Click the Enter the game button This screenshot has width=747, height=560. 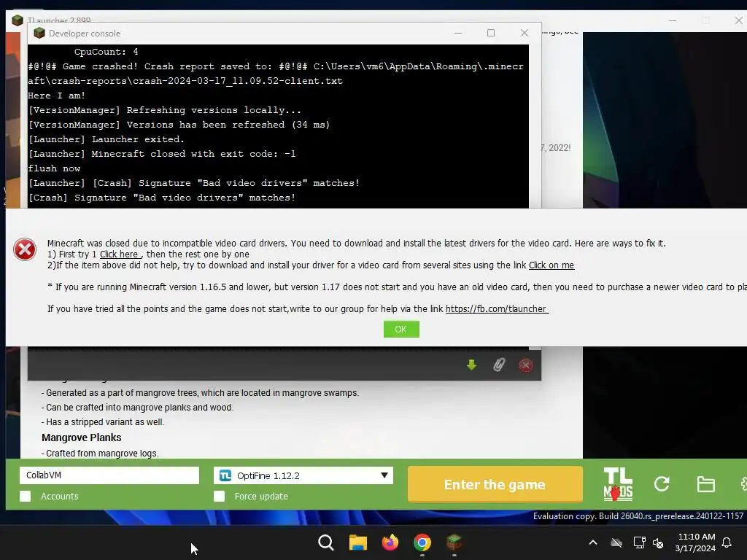pyautogui.click(x=495, y=484)
